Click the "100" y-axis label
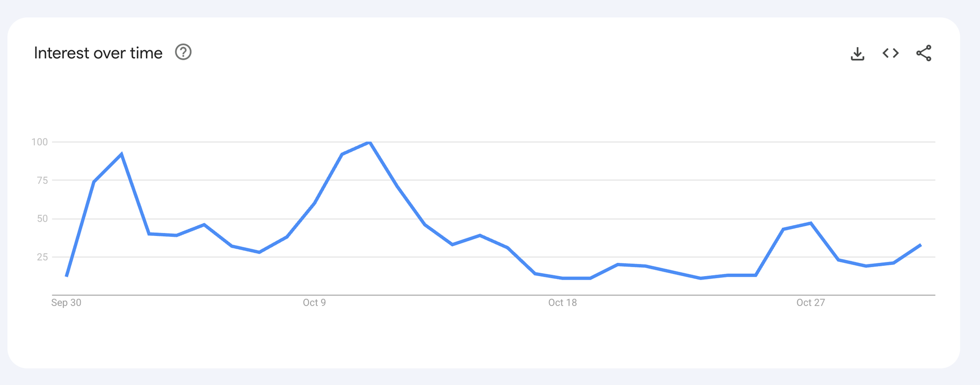 point(40,142)
